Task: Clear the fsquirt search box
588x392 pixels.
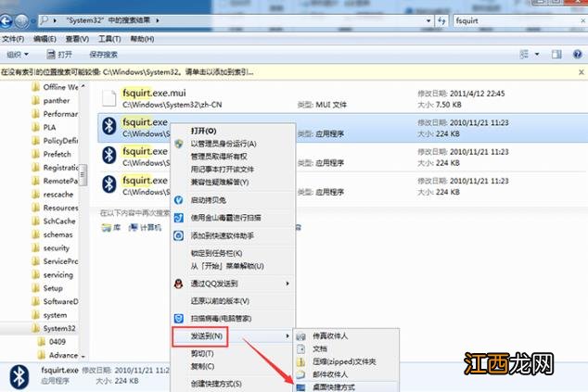Action: [x=583, y=21]
